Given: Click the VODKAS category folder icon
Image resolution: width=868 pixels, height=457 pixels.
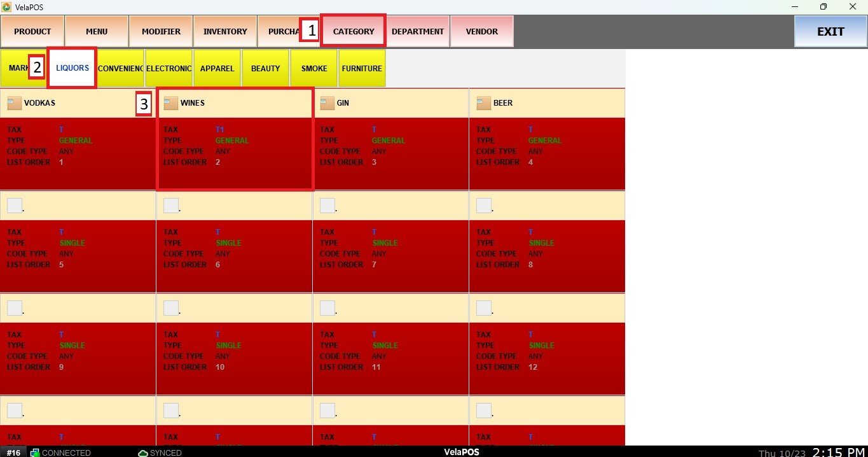Looking at the screenshot, I should tap(14, 103).
